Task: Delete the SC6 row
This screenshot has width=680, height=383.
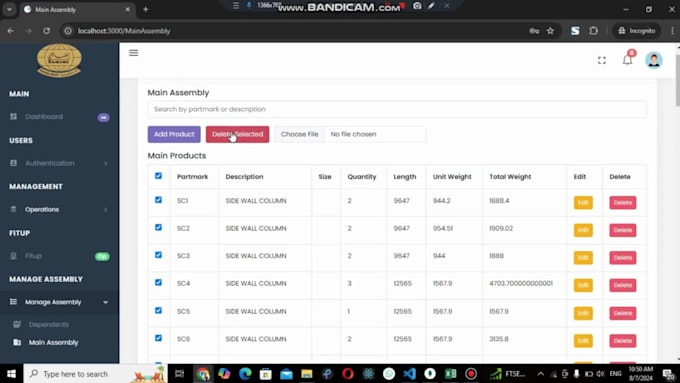Action: 622,340
